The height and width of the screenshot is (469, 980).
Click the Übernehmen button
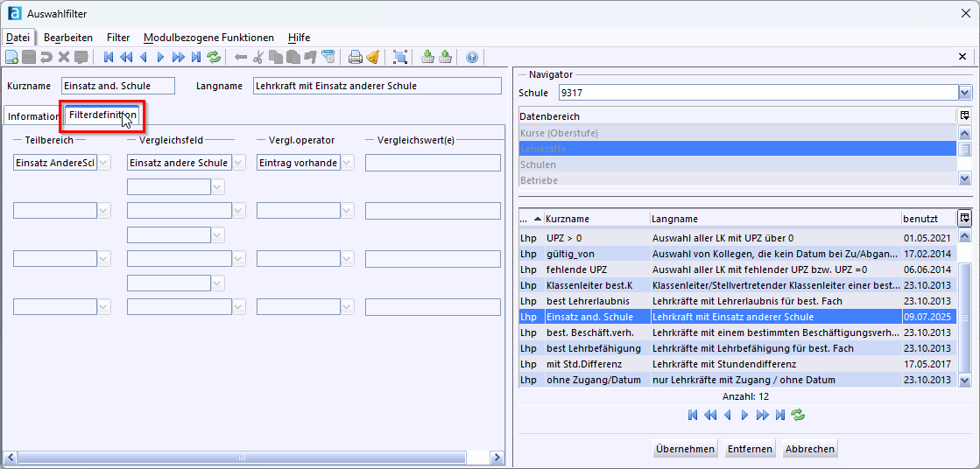click(x=685, y=448)
